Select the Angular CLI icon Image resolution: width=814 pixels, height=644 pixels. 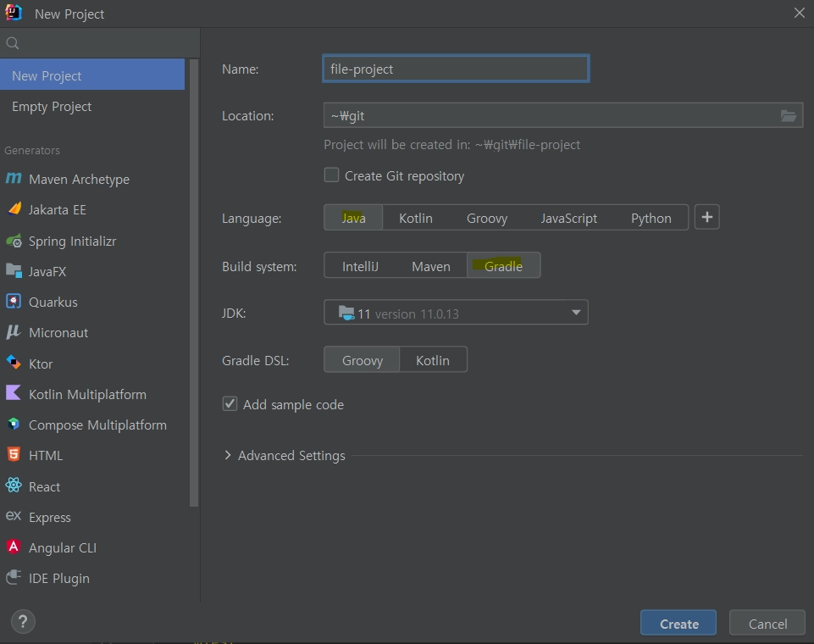click(14, 547)
